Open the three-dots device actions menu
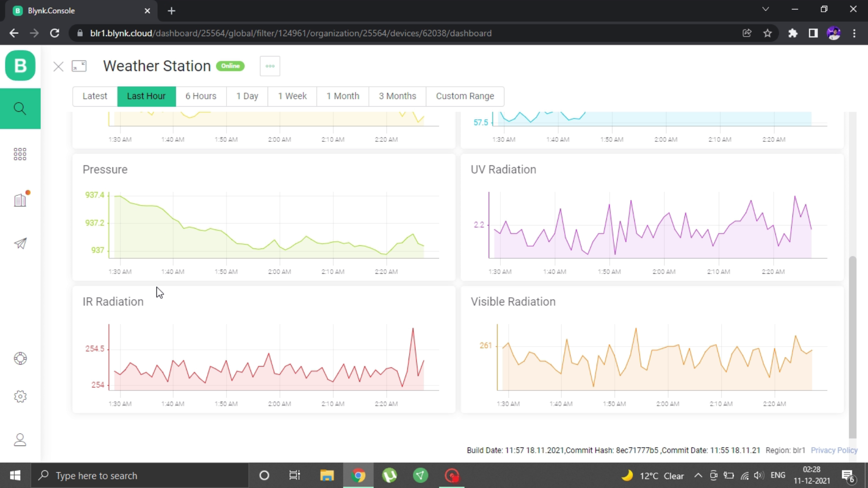 (x=270, y=66)
